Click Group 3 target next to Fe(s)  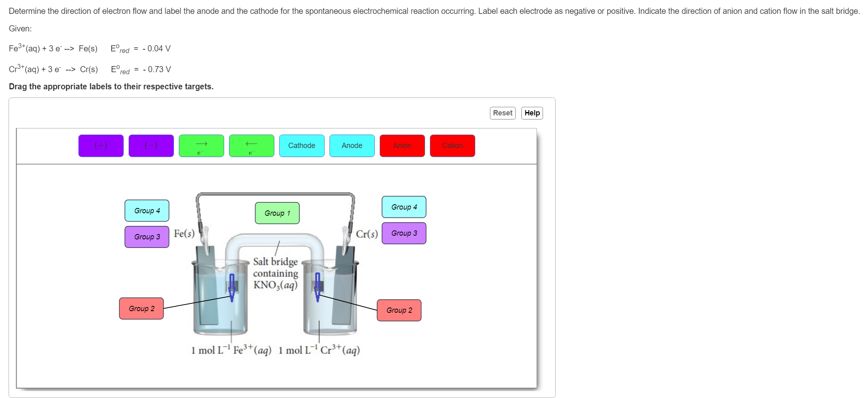pyautogui.click(x=147, y=237)
